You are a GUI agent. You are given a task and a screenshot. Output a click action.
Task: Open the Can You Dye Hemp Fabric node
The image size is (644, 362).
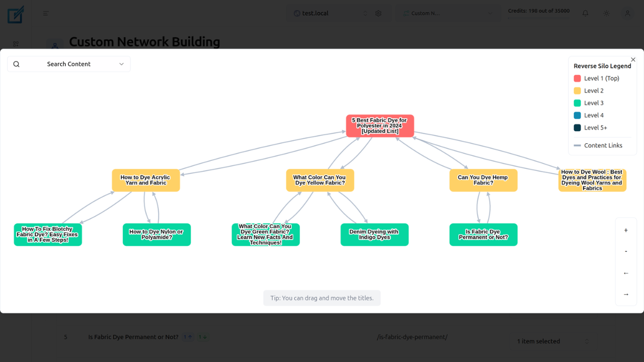tap(483, 180)
